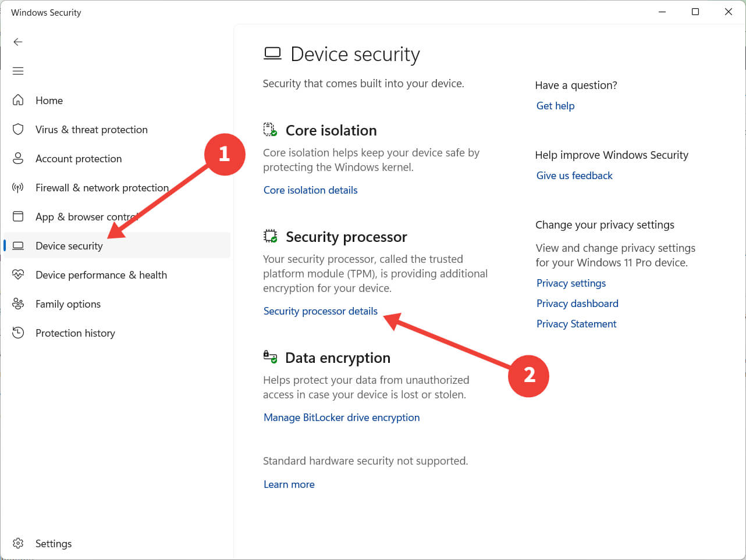Open the hamburger navigation menu
The height and width of the screenshot is (560, 746).
(x=18, y=70)
